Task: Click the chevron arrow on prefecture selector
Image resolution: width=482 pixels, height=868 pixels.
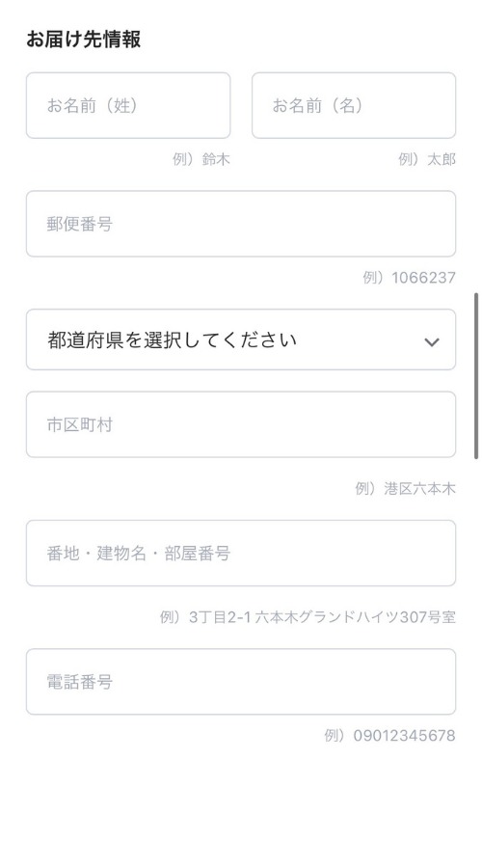Action: [x=432, y=342]
